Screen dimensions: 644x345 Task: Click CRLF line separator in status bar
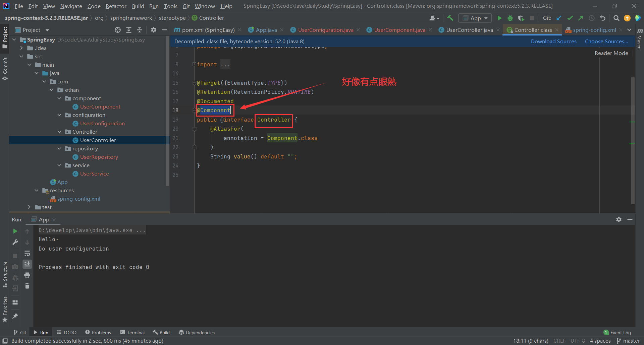pyautogui.click(x=559, y=341)
